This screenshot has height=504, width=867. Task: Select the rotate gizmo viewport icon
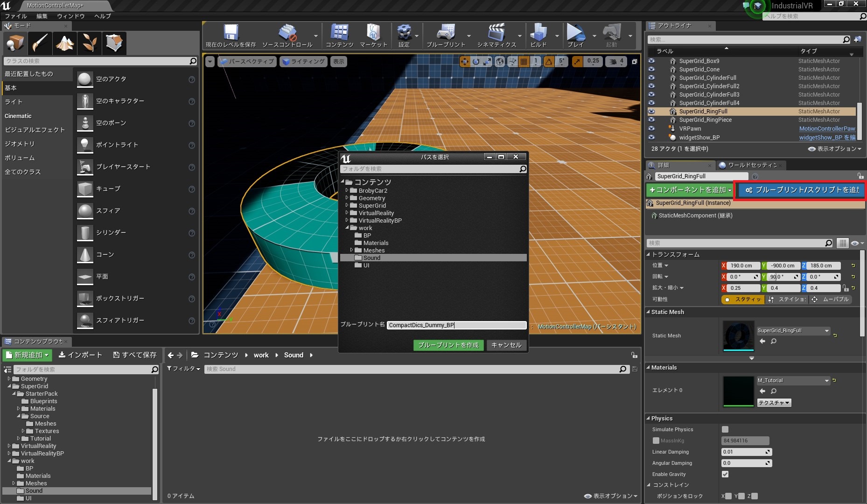tap(476, 61)
